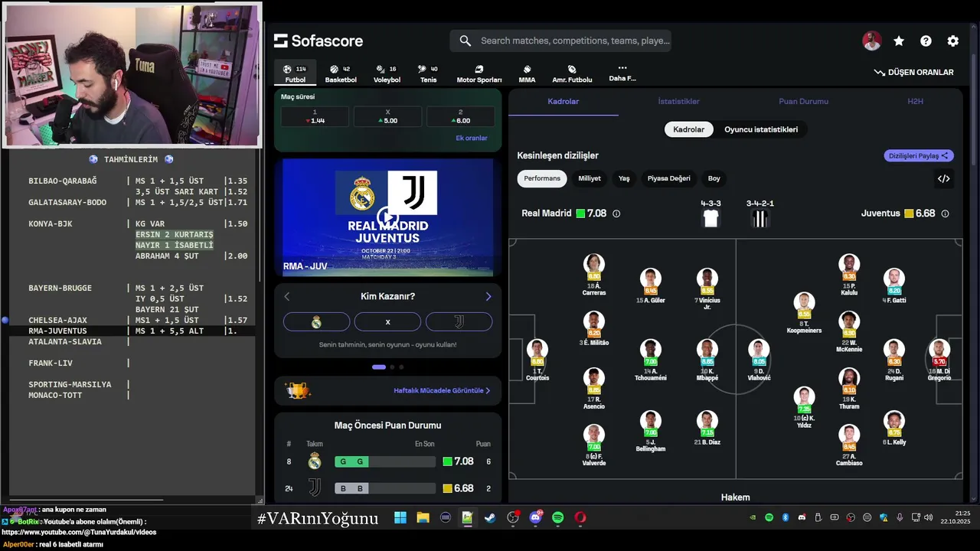
Task: Click Juventus 6.68 rating badge
Action: 920,214
